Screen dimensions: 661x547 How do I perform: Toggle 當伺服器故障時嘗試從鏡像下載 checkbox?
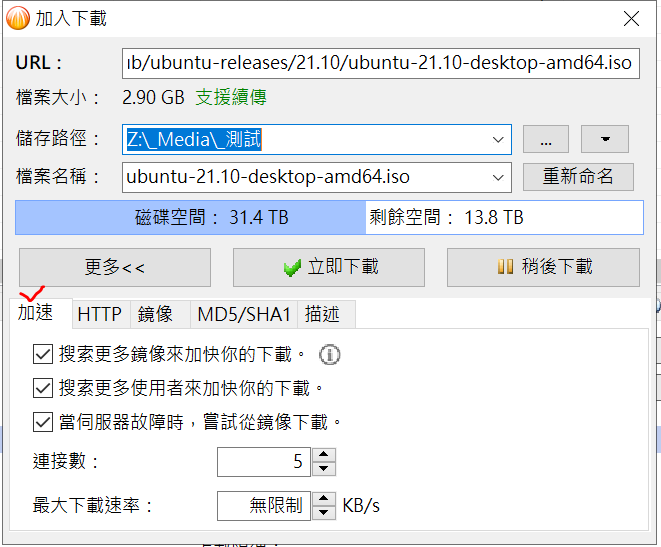(x=43, y=422)
